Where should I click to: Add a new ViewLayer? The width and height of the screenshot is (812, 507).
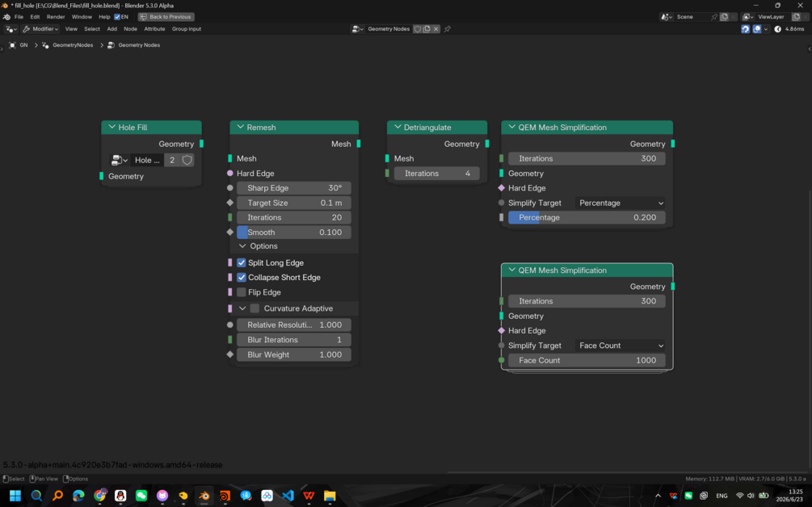(796, 17)
